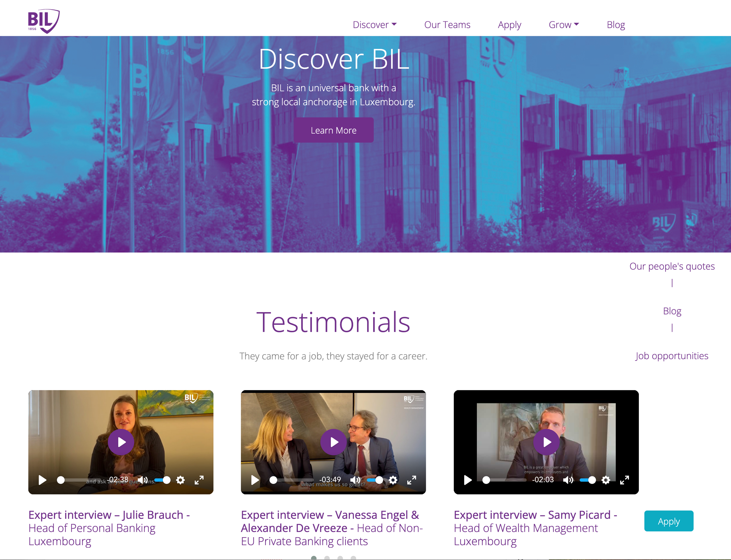The height and width of the screenshot is (560, 731).
Task: Open settings gear on Vanessa Engel video
Action: (x=393, y=480)
